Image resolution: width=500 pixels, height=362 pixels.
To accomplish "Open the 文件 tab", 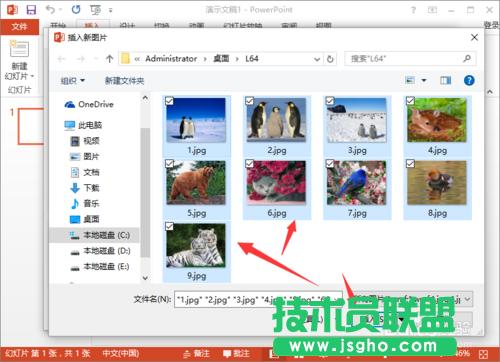I will [19, 27].
